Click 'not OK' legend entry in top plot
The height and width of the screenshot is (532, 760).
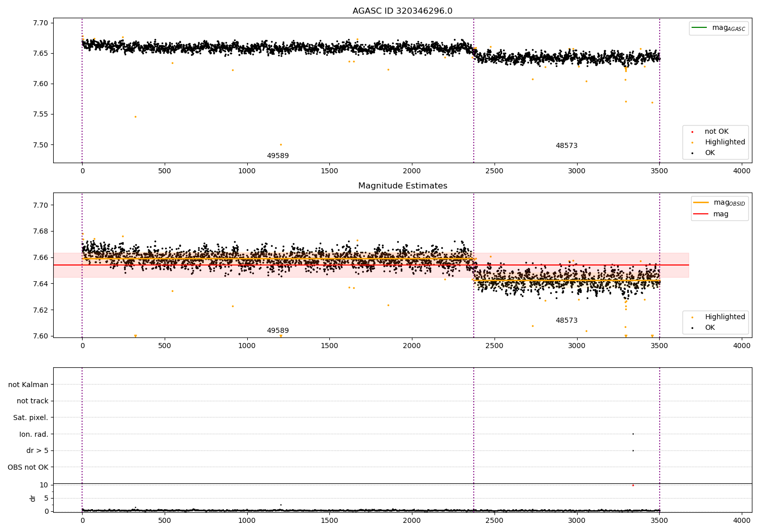coord(716,132)
